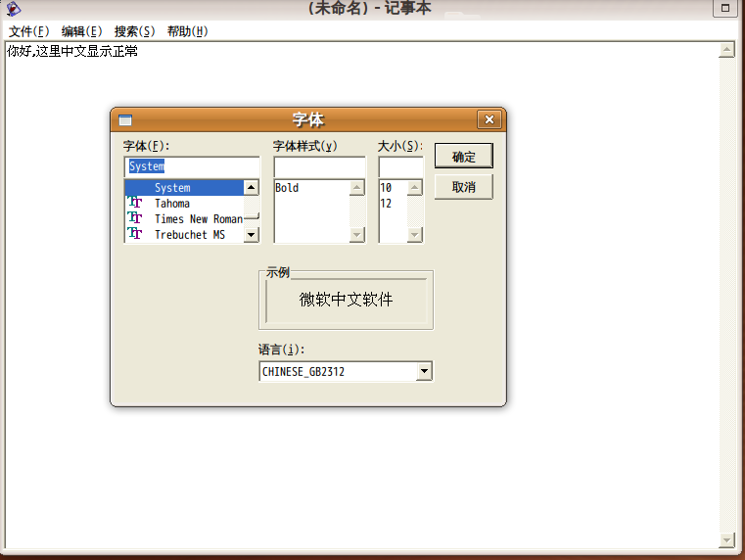Viewport: 745px width, 560px height.
Task: Select the Trebuchet MS font
Action: pos(184,235)
